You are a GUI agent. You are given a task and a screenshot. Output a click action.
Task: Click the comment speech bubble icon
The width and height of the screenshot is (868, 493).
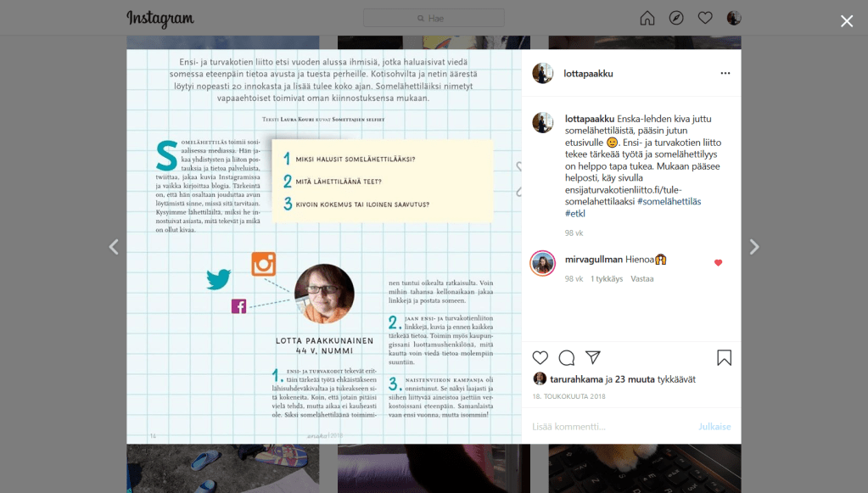pyautogui.click(x=567, y=357)
